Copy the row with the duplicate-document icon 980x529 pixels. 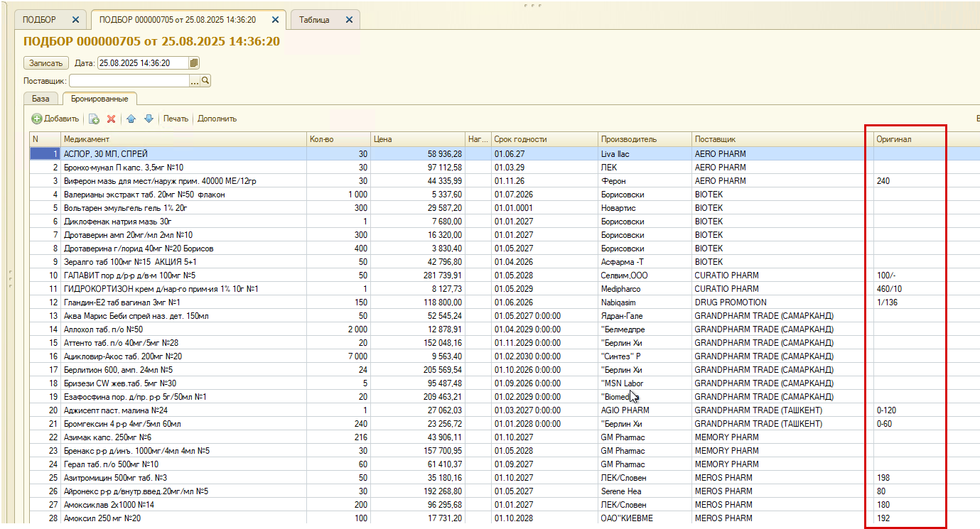tap(94, 119)
